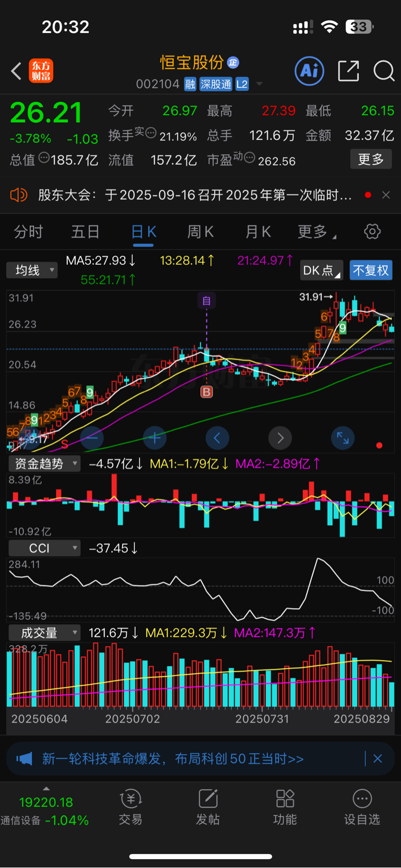The width and height of the screenshot is (401, 868).
Task: Tap the purple 自 marker on chart
Action: 206,301
